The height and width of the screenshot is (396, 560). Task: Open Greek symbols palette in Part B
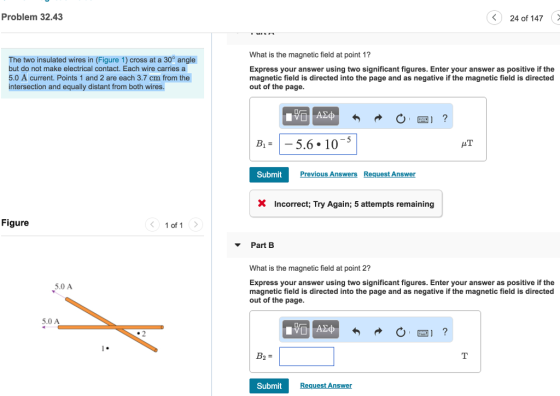[x=325, y=329]
